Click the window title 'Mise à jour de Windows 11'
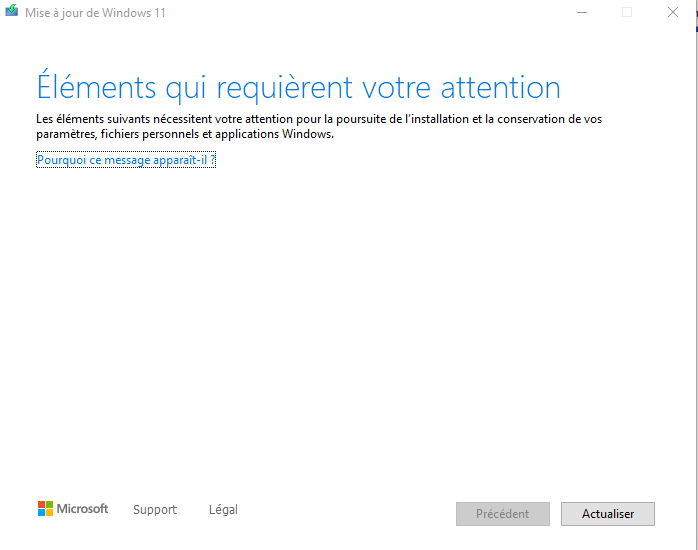 pyautogui.click(x=95, y=13)
